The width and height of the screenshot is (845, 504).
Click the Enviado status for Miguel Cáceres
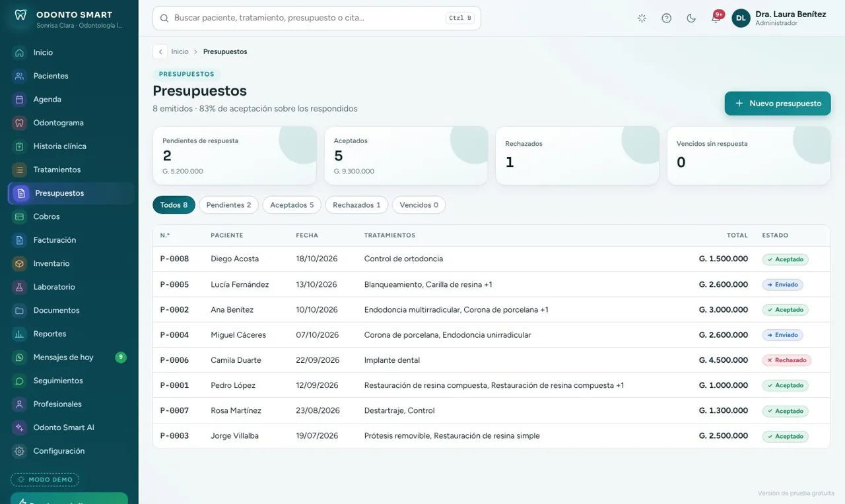pyautogui.click(x=782, y=335)
